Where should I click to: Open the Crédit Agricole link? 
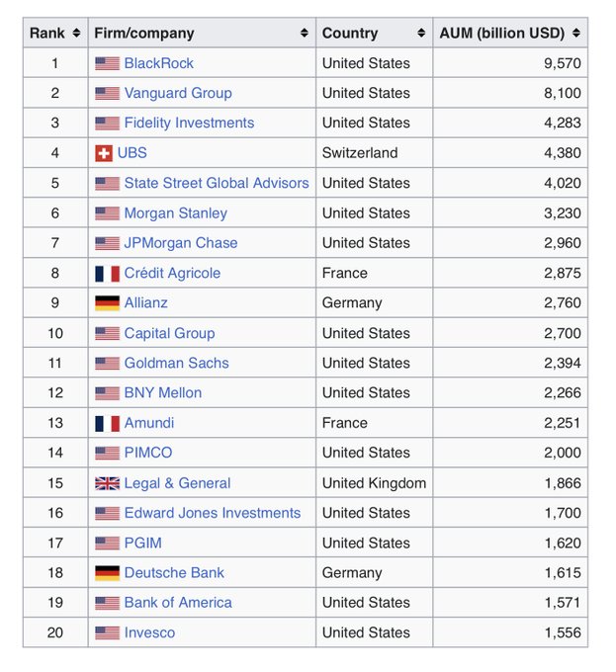coord(172,273)
